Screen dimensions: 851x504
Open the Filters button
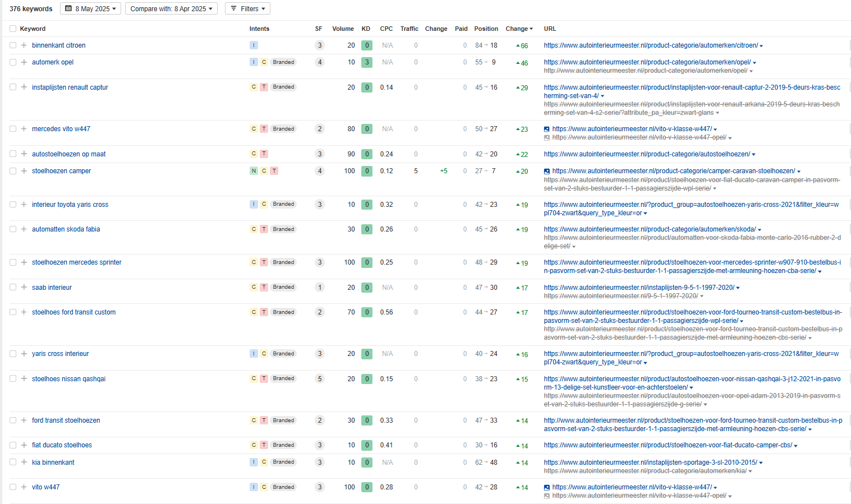(x=247, y=9)
